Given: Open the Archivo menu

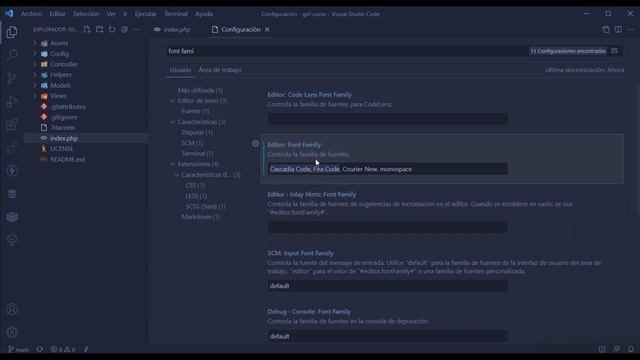Looking at the screenshot, I should [31, 13].
